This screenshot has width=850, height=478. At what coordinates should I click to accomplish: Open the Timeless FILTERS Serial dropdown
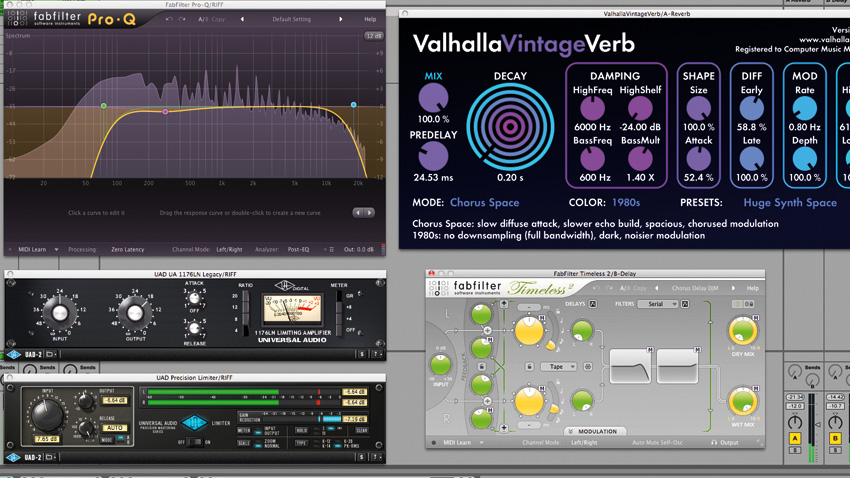pos(658,304)
